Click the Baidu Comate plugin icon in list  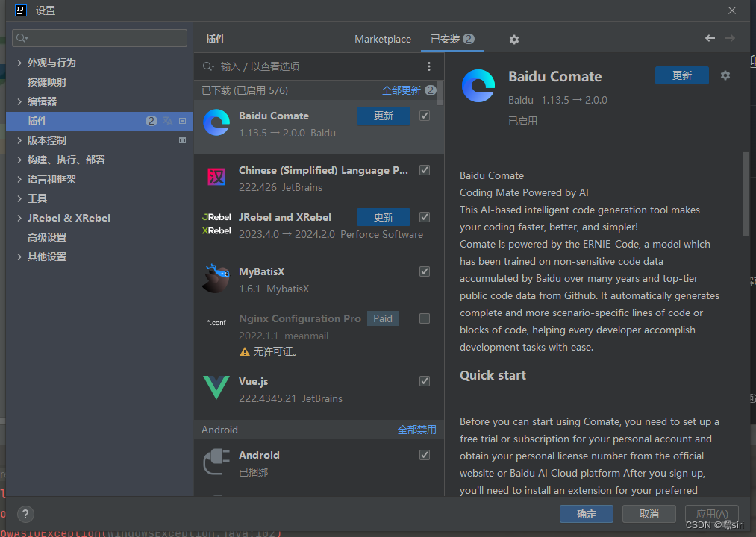pos(216,122)
